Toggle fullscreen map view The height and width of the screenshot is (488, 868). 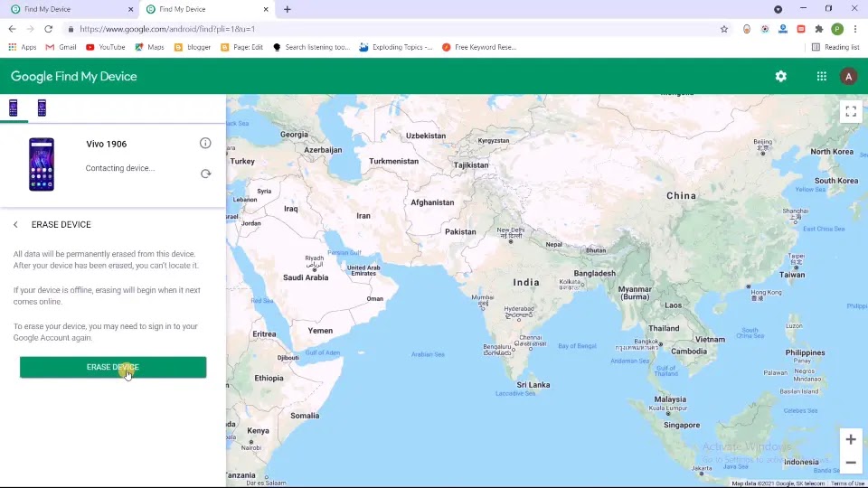(851, 112)
